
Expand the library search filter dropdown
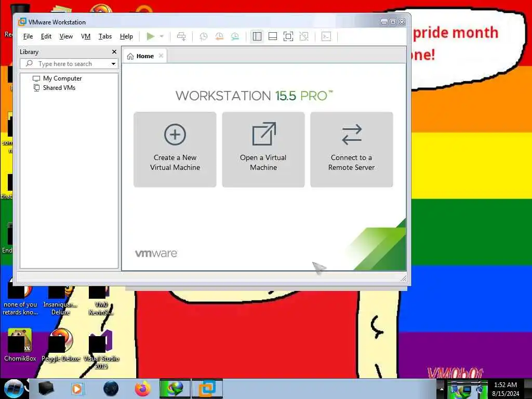click(x=113, y=64)
